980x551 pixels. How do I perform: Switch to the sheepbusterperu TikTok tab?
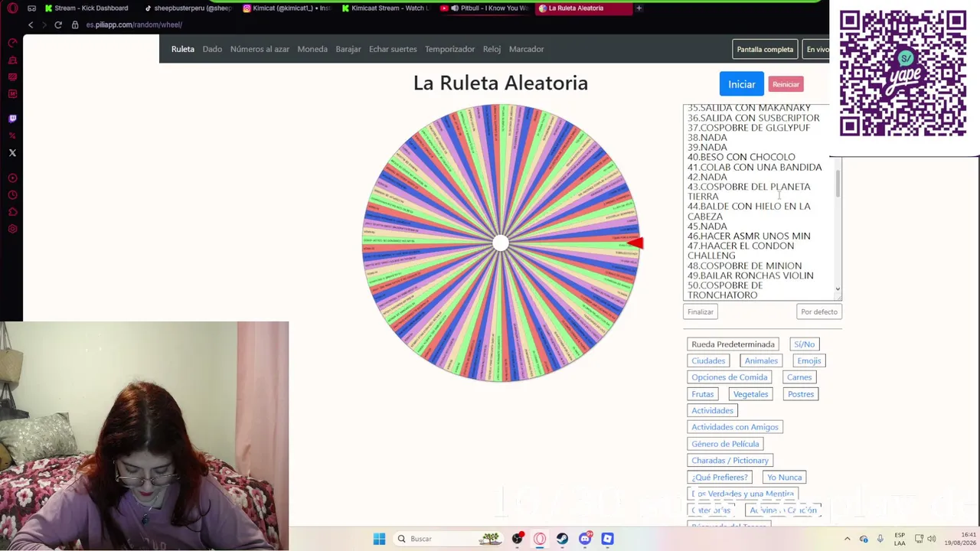pos(187,8)
